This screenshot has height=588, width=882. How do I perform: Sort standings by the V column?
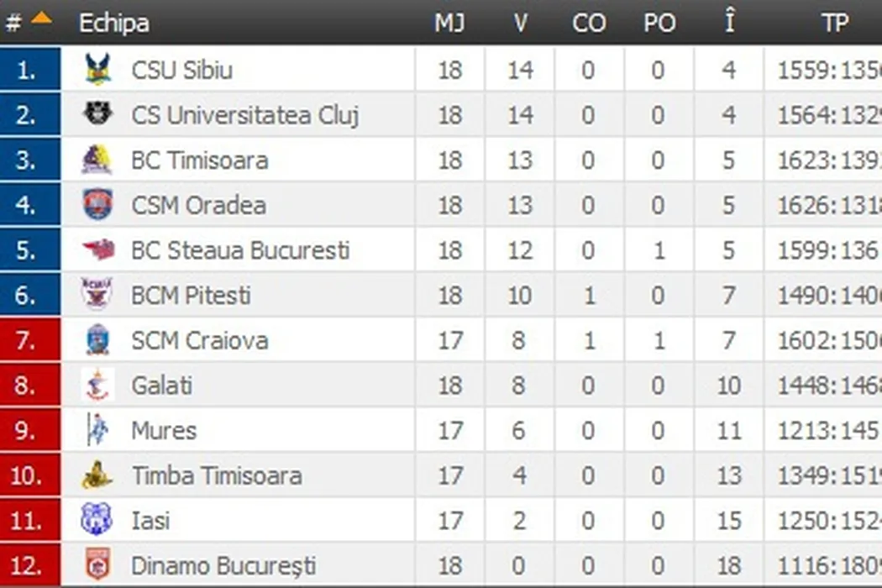520,23
